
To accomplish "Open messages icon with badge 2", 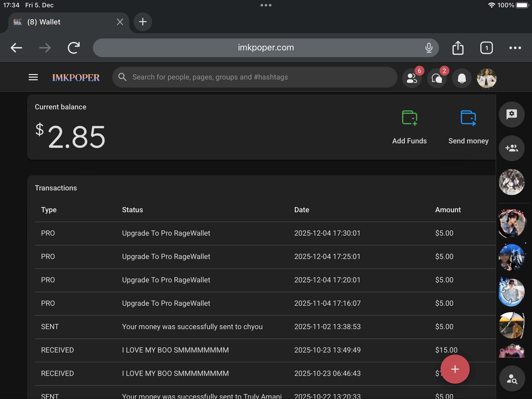I will tap(437, 78).
